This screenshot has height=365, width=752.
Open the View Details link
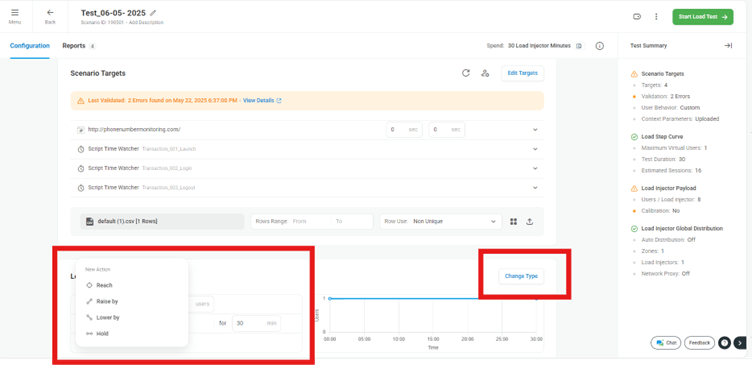pyautogui.click(x=262, y=101)
